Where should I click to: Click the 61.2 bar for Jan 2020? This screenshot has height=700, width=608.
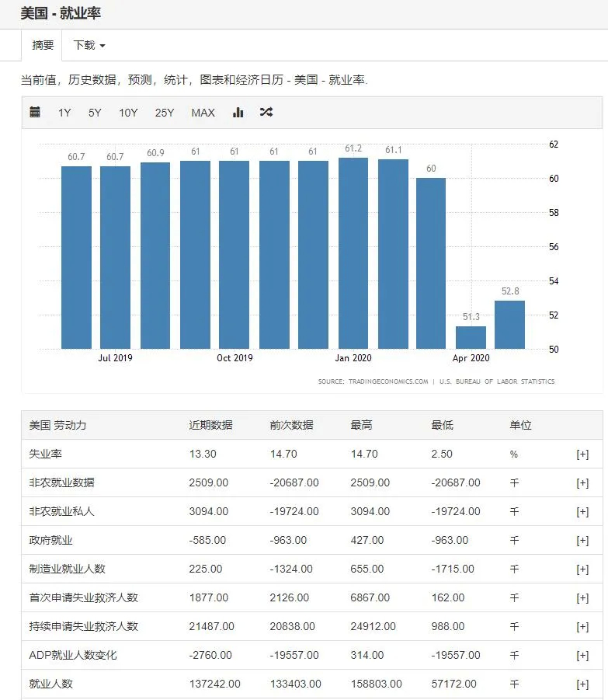coord(353,253)
